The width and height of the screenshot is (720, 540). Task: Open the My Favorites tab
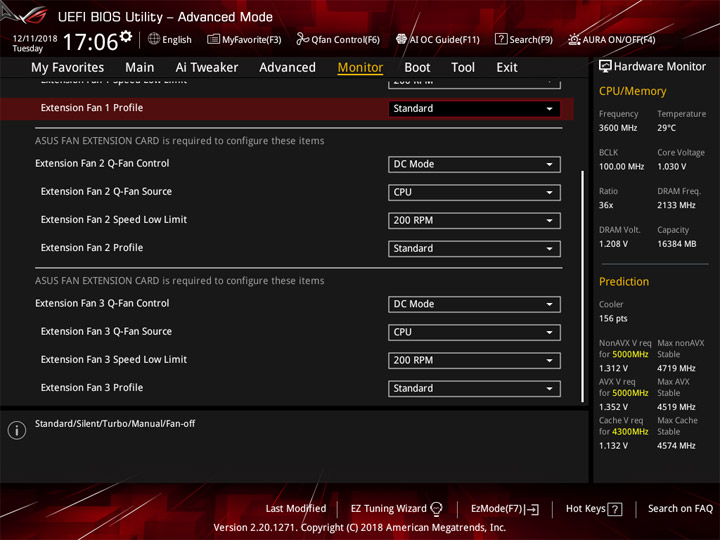pos(68,68)
